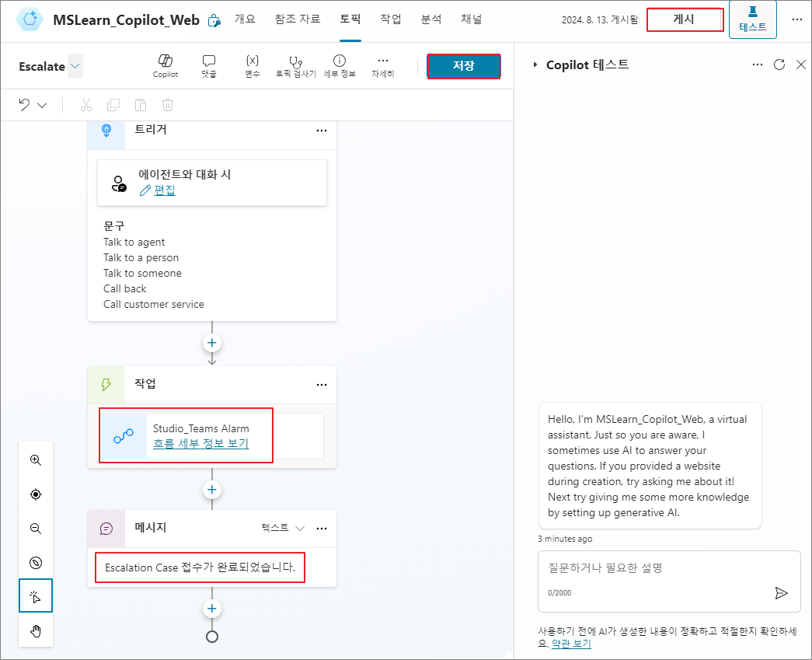Collapse the Copilot 테스트 panel arrow
Screen dimensions: 812x660
tap(535, 65)
